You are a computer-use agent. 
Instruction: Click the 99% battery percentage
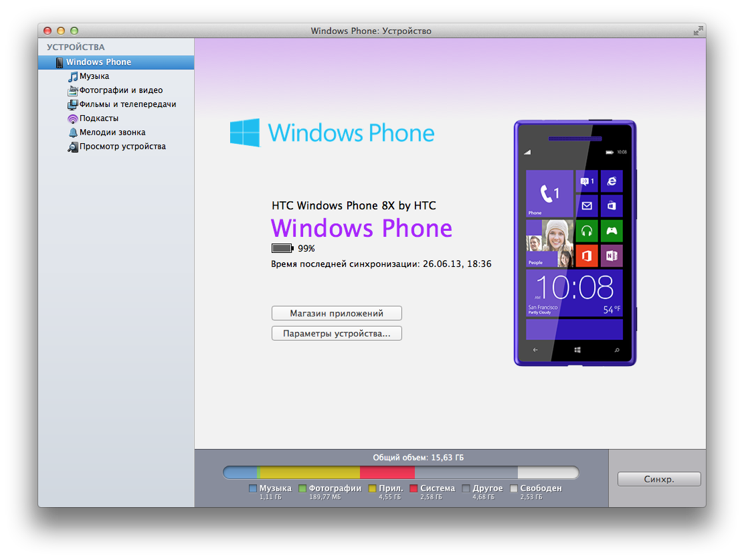click(306, 249)
